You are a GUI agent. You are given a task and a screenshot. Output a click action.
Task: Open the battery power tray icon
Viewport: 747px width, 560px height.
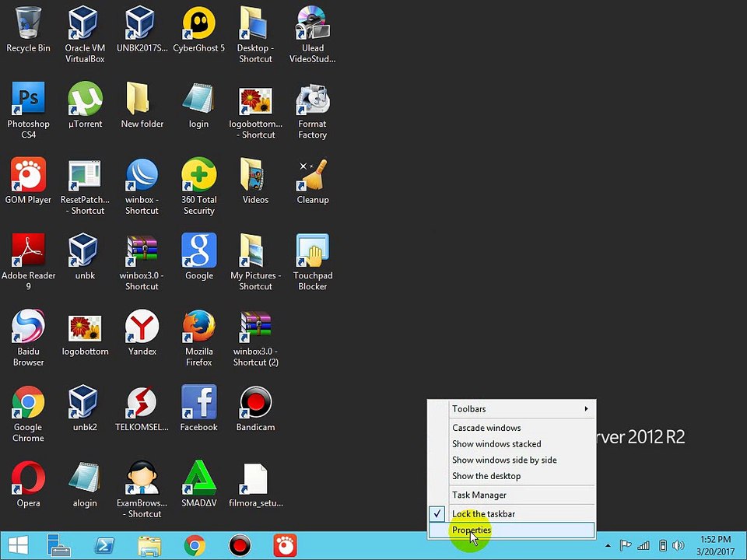coord(662,546)
